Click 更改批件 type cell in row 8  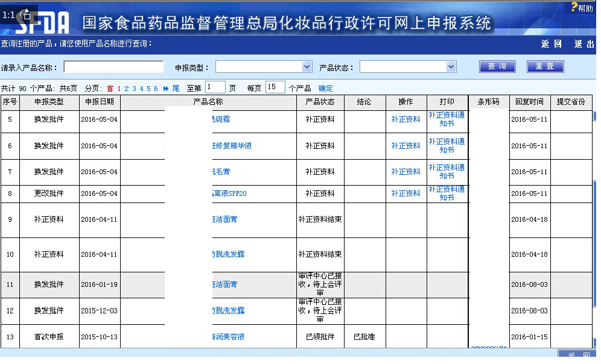pos(49,193)
